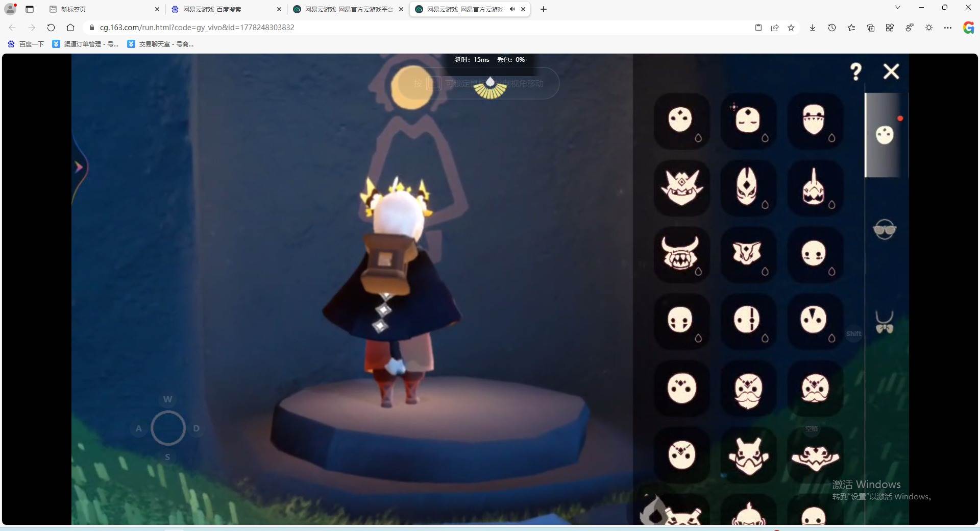Screen dimensions: 980x531
Task: Select the mask with zigzag lower half
Action: pos(815,121)
